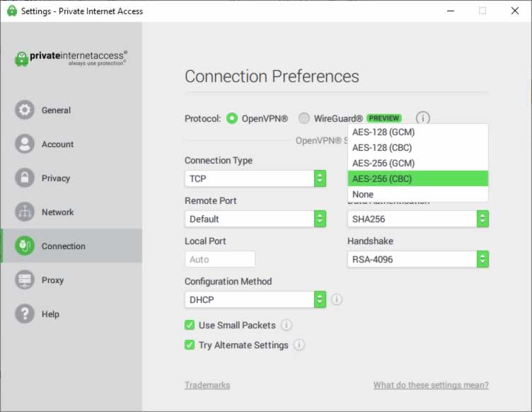Click the Network topology icon

tap(25, 212)
